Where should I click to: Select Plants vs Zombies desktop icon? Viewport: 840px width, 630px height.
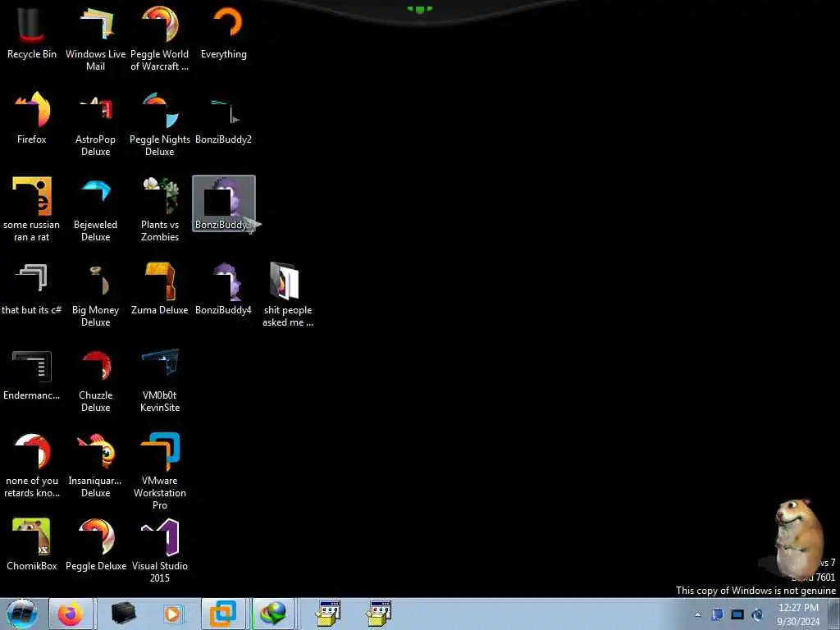(x=160, y=209)
